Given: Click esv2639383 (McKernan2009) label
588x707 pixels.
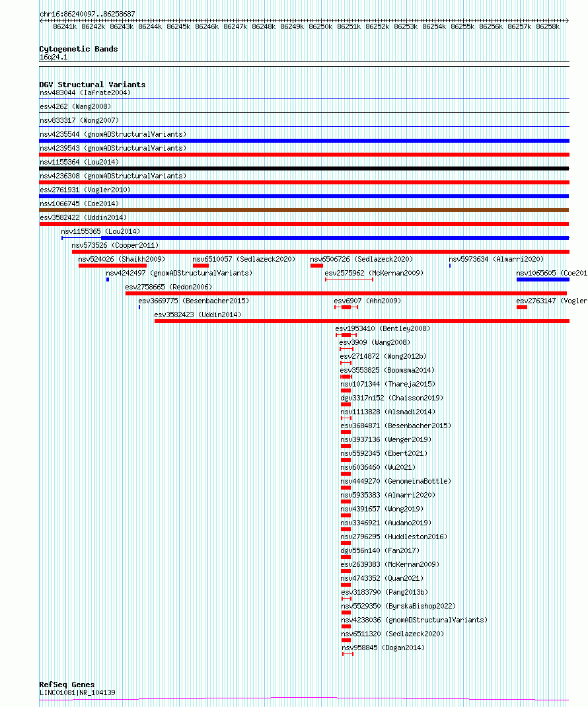Looking at the screenshot, I should click(390, 564).
